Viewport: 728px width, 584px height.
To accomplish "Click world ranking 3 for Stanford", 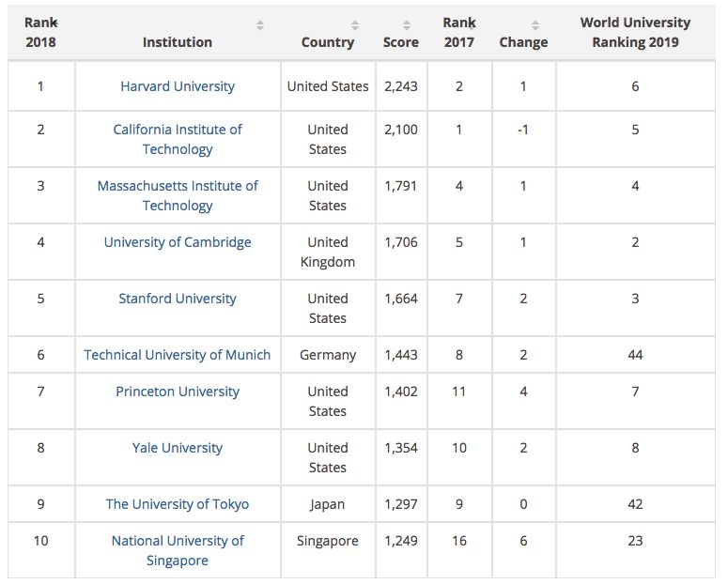I will (635, 299).
